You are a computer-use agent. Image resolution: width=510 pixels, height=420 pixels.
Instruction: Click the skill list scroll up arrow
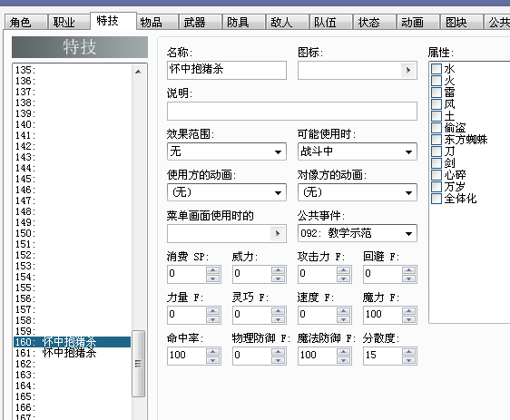point(139,72)
